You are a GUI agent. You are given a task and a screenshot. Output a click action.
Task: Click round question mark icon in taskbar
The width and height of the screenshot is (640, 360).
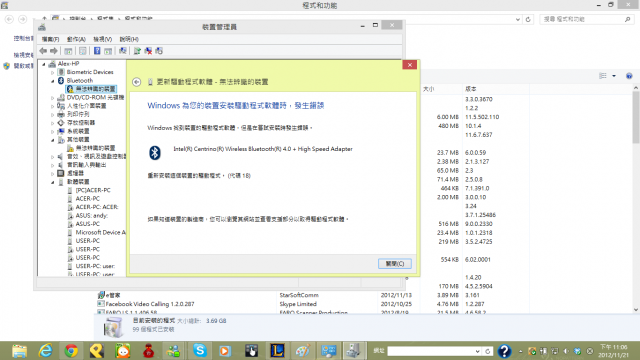click(504, 351)
